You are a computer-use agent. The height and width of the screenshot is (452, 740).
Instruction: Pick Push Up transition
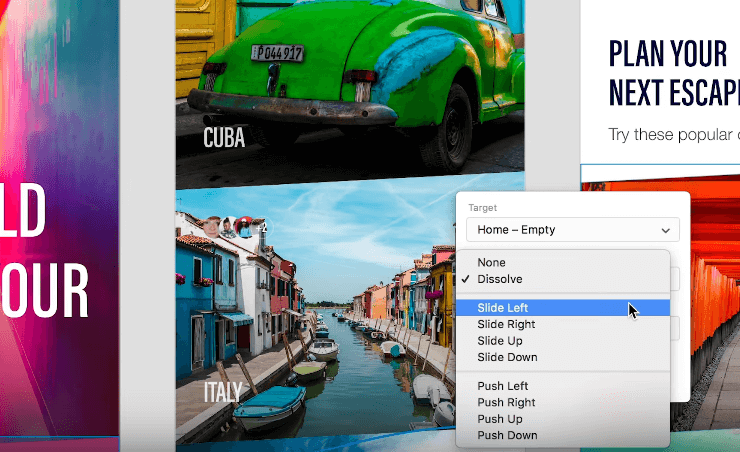(563, 419)
